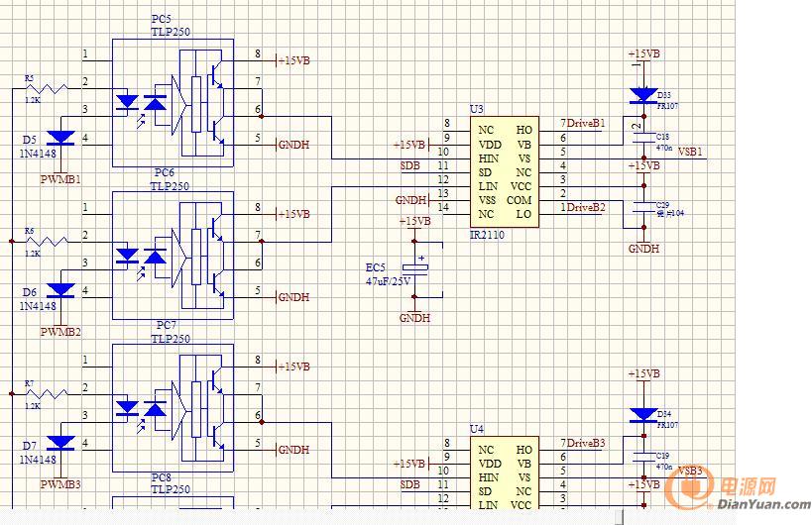Screen dimensions: 812x525
Task: Click the U3 designator text
Action: click(477, 109)
